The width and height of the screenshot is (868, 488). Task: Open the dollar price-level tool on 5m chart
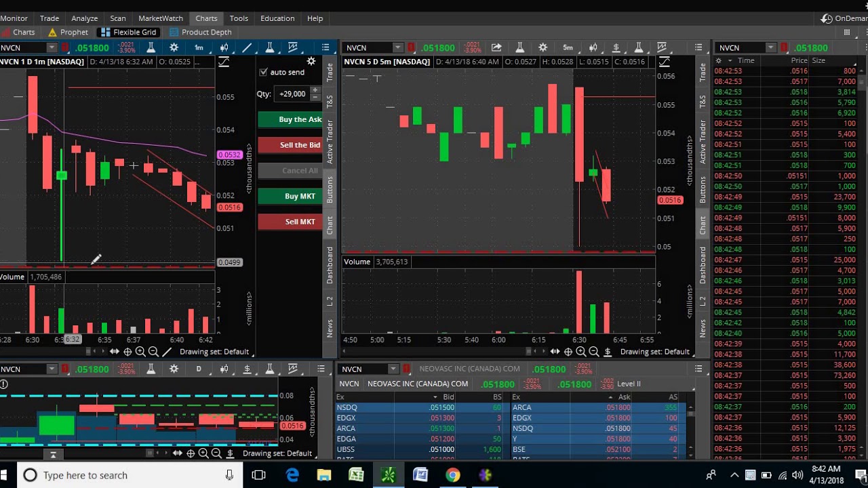616,47
